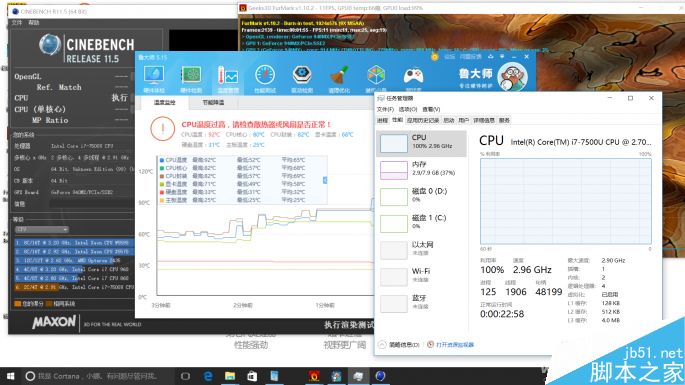The height and width of the screenshot is (385, 685).
Task: Click the fewer-details chevron in Task Manager
Action: point(382,345)
